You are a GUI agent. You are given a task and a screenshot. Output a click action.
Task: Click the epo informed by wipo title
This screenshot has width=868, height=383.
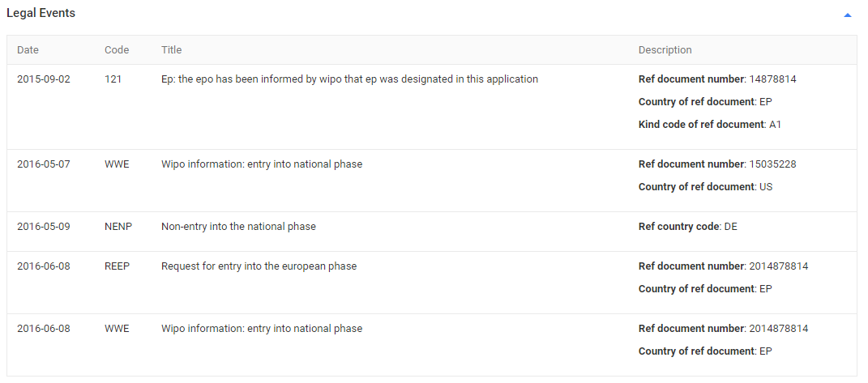point(350,79)
